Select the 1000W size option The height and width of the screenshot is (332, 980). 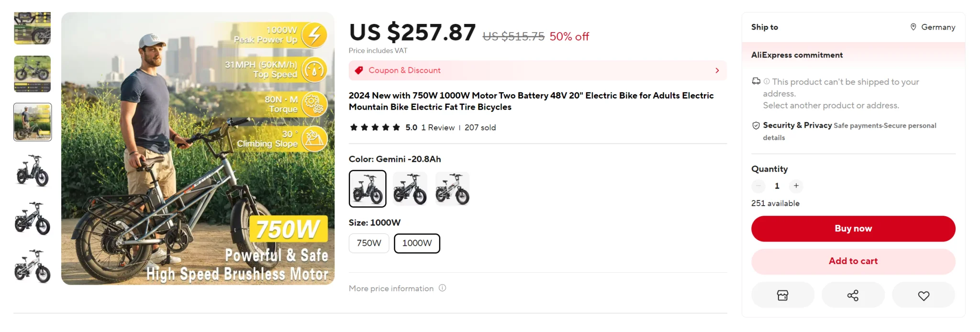[417, 243]
